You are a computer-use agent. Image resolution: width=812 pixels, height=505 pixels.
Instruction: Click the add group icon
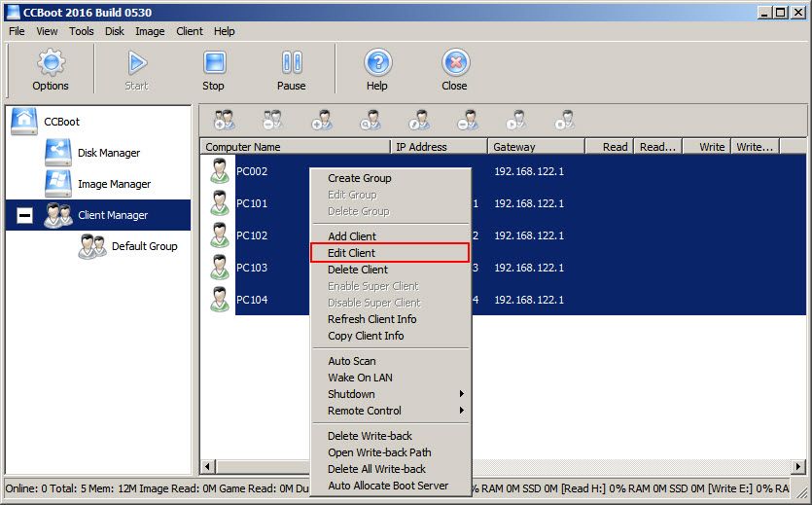coord(225,120)
